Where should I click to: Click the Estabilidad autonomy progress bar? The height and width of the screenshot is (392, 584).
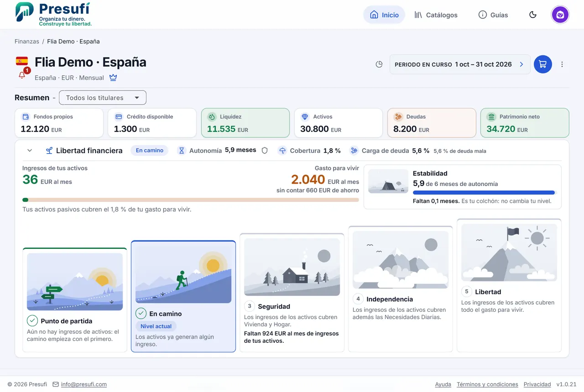coord(485,192)
